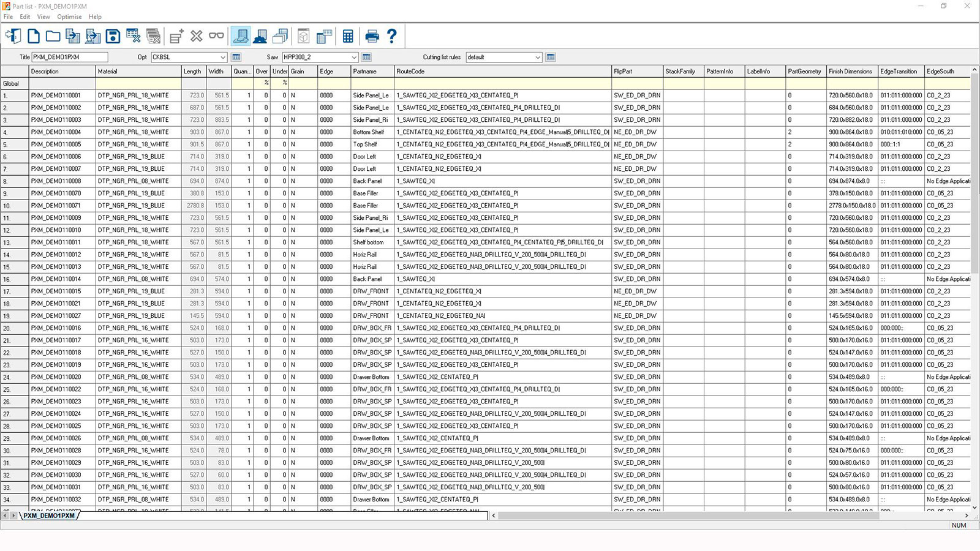Print the part list with the printer icon
This screenshot has height=551, width=980.
tap(372, 36)
